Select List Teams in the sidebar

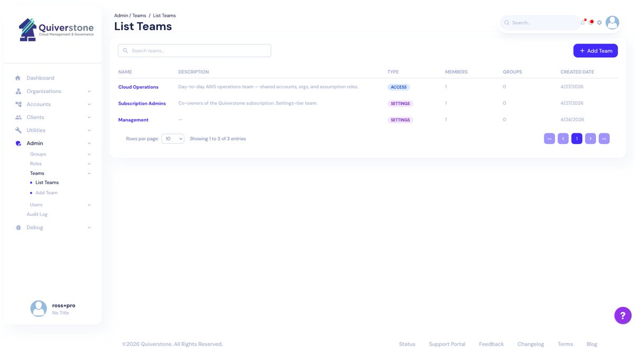tap(47, 183)
